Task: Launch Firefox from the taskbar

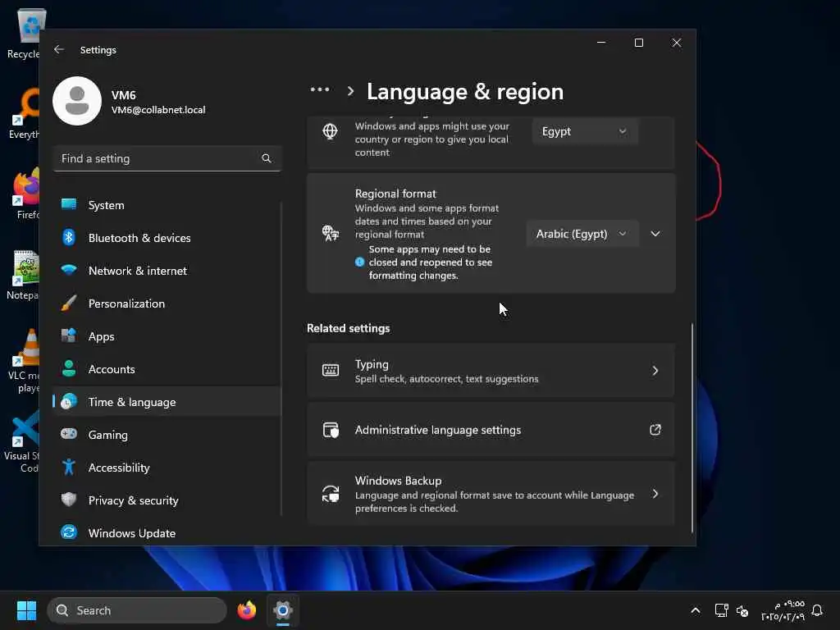Action: tap(247, 610)
